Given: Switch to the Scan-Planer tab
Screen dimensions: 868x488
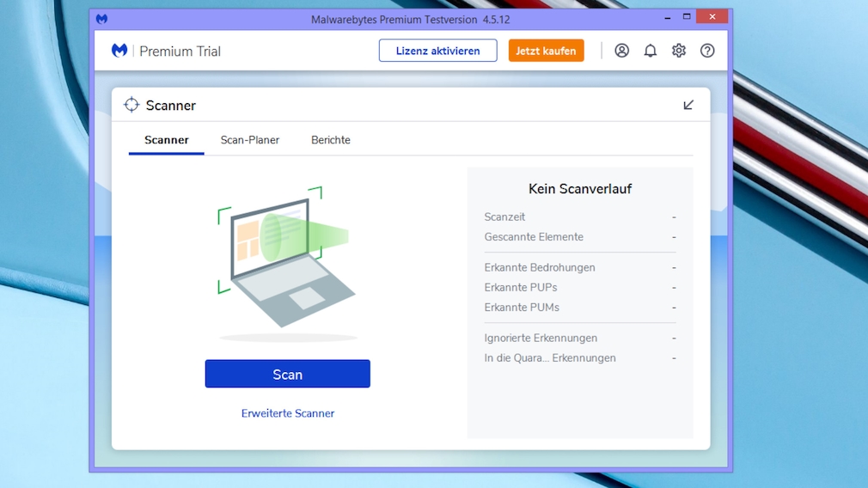Looking at the screenshot, I should click(250, 140).
